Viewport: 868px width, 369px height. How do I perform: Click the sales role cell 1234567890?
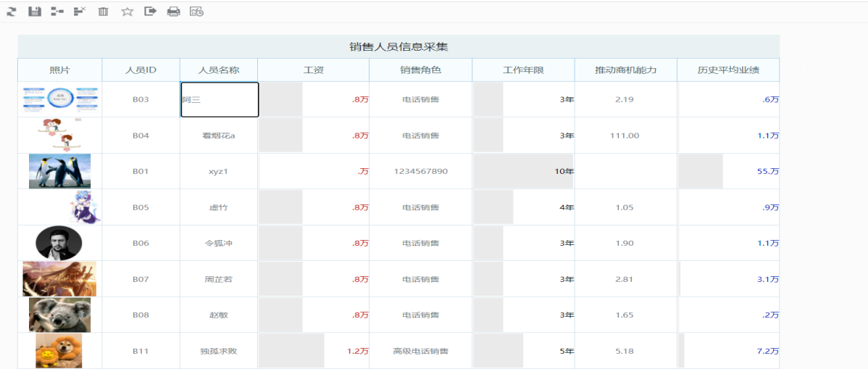[421, 172]
